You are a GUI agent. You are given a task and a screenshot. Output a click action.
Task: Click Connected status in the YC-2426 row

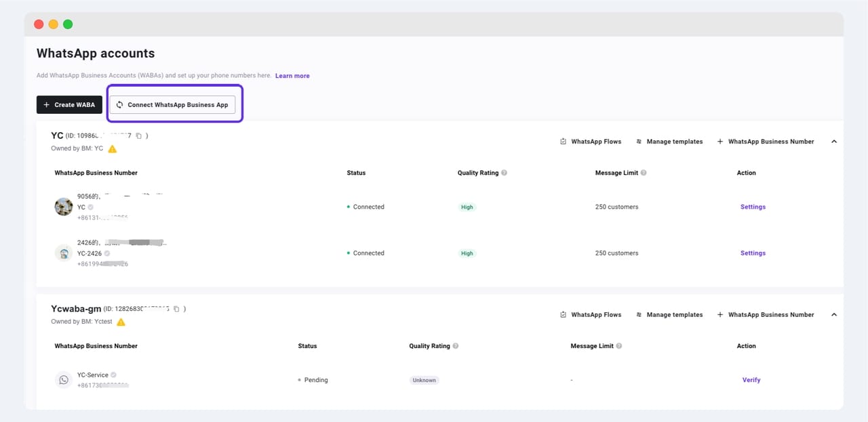(x=366, y=253)
